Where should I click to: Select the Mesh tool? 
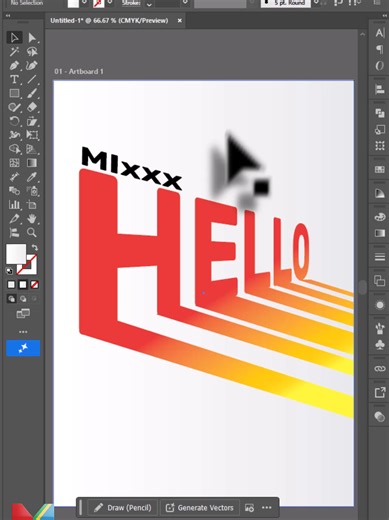pyautogui.click(x=14, y=163)
